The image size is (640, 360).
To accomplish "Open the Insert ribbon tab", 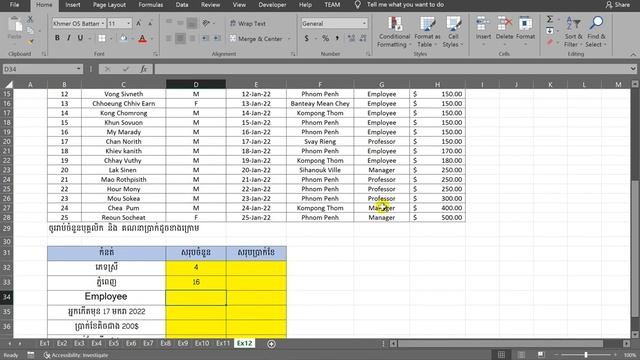I will pyautogui.click(x=73, y=5).
